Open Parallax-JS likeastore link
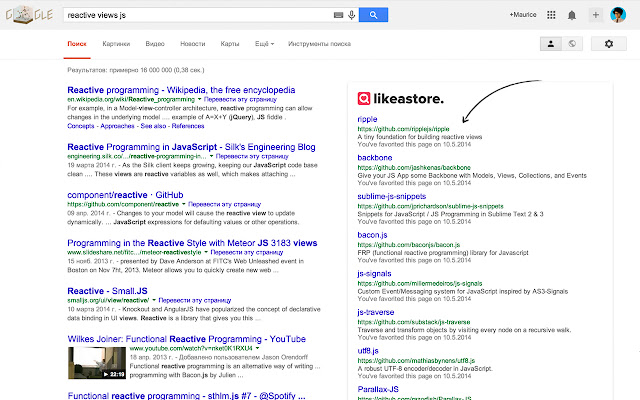Viewport: 640px width, 400px height. pos(378,389)
